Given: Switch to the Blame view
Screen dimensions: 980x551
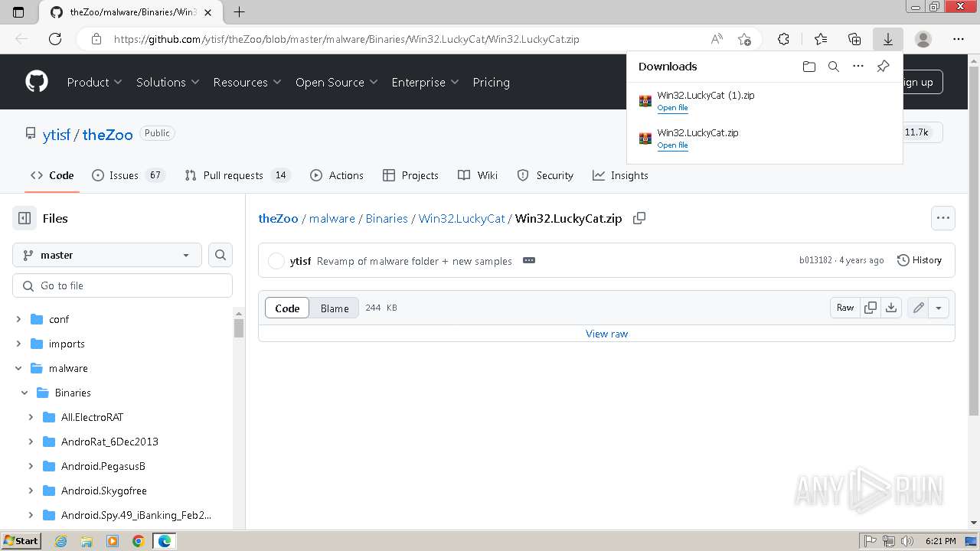Looking at the screenshot, I should 335,308.
